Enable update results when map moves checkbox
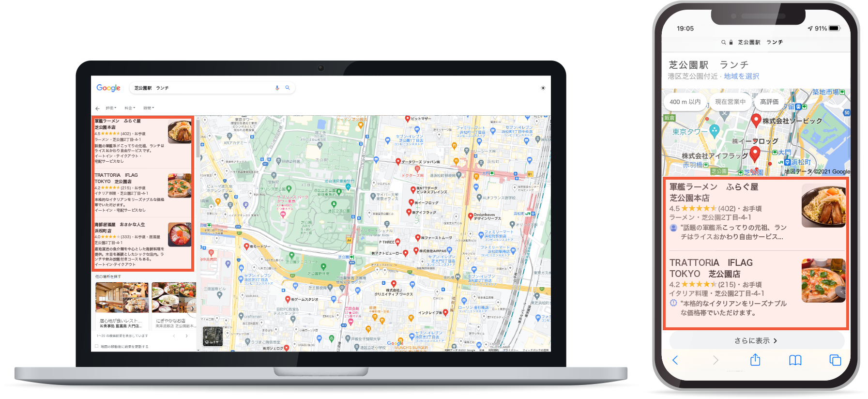The height and width of the screenshot is (399, 868). click(97, 346)
